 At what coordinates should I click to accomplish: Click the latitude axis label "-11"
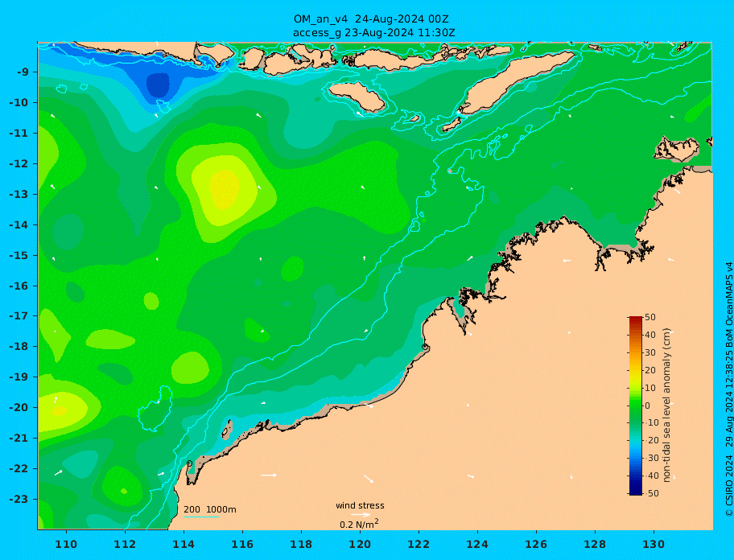[x=19, y=134]
